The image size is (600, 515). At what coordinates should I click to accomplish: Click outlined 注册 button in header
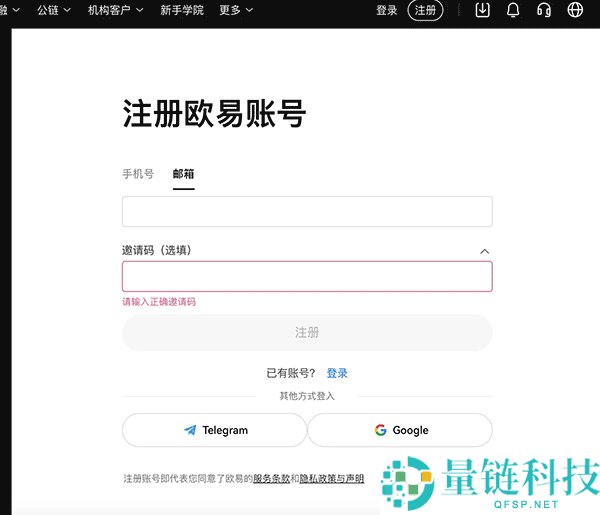(425, 10)
